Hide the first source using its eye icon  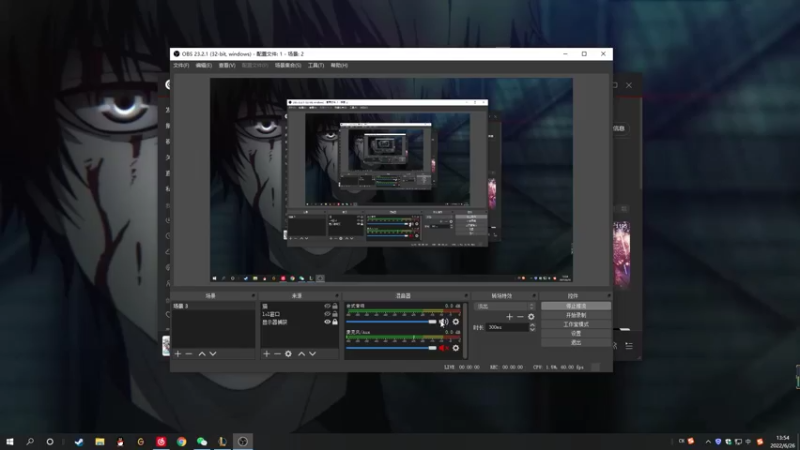(x=327, y=306)
